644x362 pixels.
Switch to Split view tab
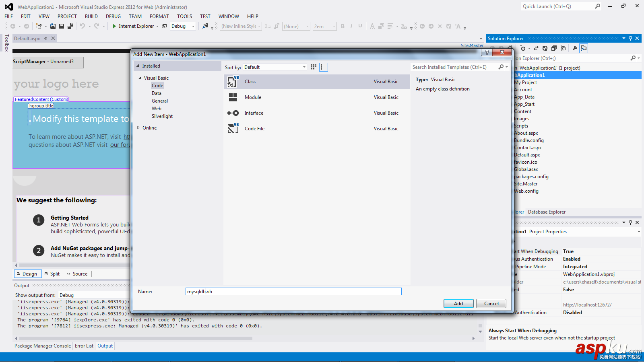point(52,274)
